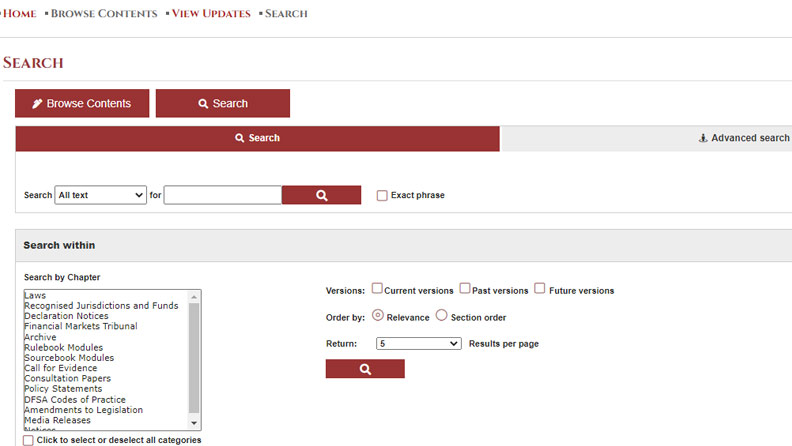Screen dimensions: 792x446
Task: Tick the Current versions checkbox
Action: (377, 289)
